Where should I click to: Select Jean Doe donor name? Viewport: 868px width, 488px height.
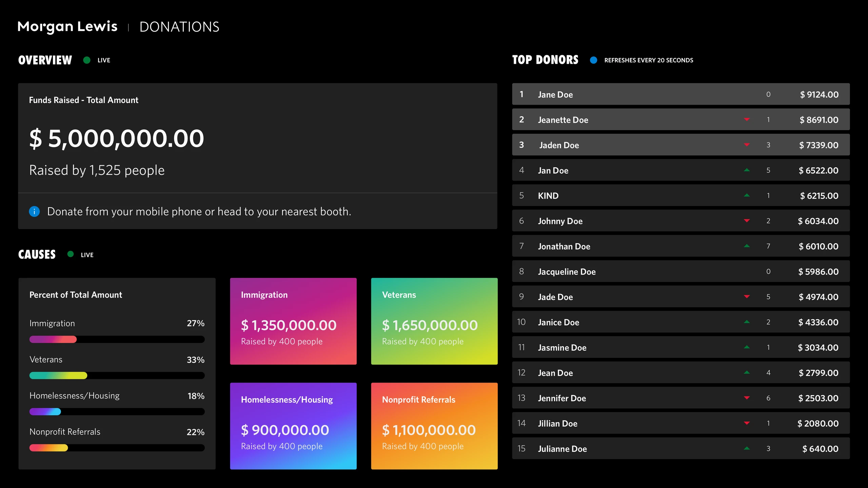(555, 373)
